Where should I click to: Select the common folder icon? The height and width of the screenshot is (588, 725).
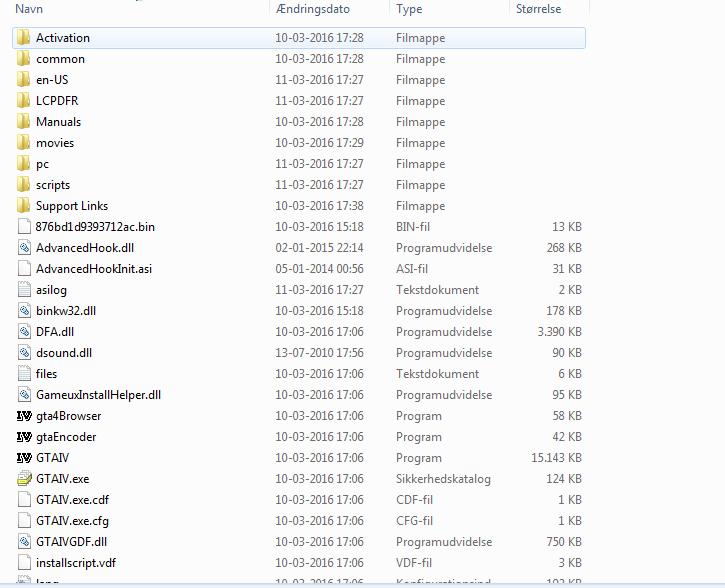point(24,59)
